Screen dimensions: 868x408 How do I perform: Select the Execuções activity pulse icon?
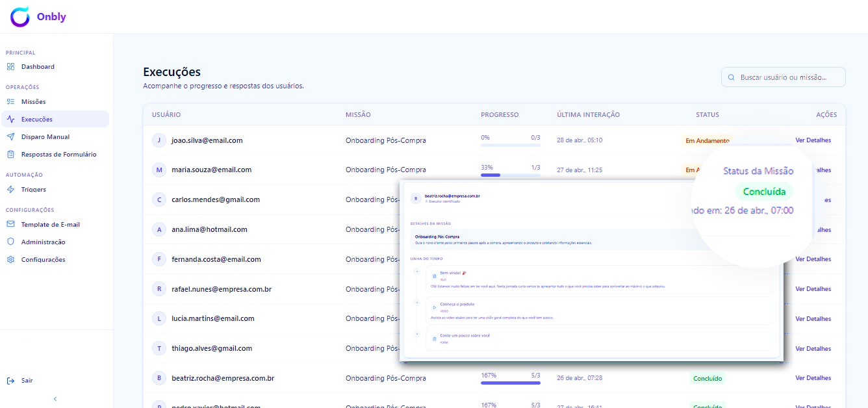10,120
